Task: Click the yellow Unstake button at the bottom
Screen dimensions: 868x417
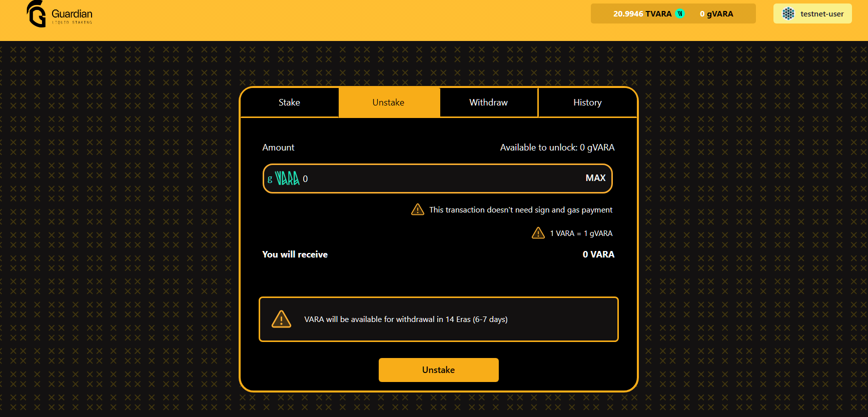Action: 438,370
